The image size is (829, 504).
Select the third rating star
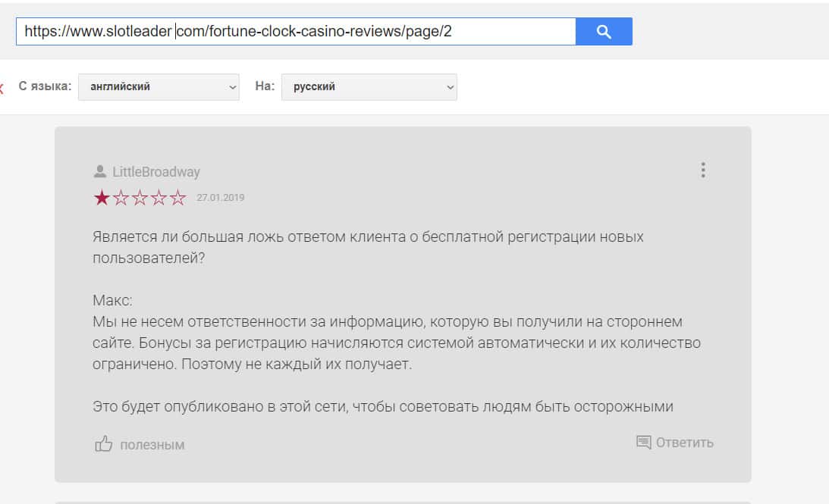[140, 199]
